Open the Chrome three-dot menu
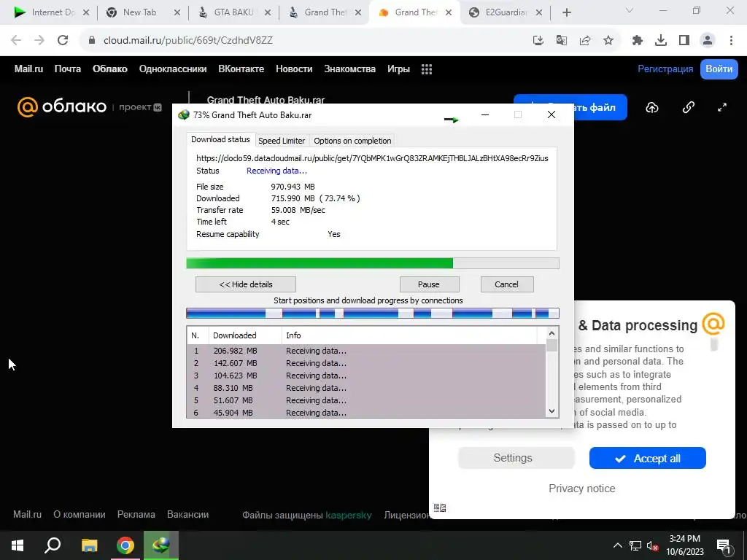This screenshot has height=560, width=747. [731, 41]
